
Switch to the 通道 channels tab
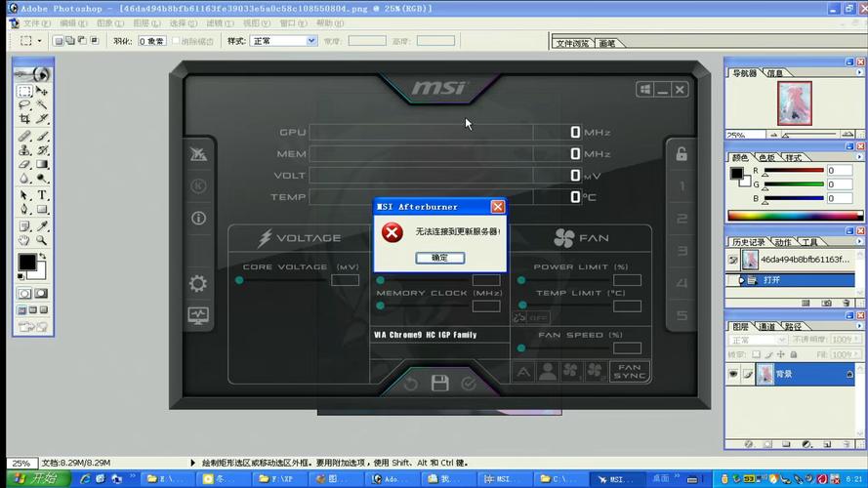point(767,327)
